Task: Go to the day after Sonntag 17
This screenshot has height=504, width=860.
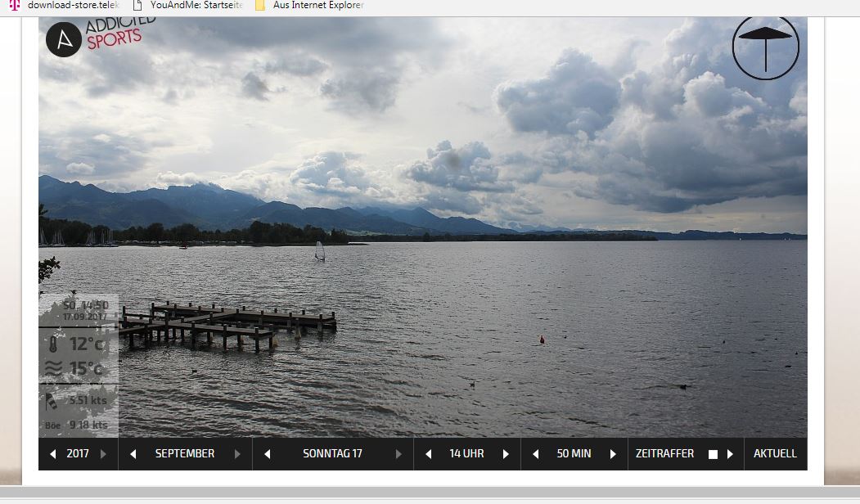Action: (398, 454)
